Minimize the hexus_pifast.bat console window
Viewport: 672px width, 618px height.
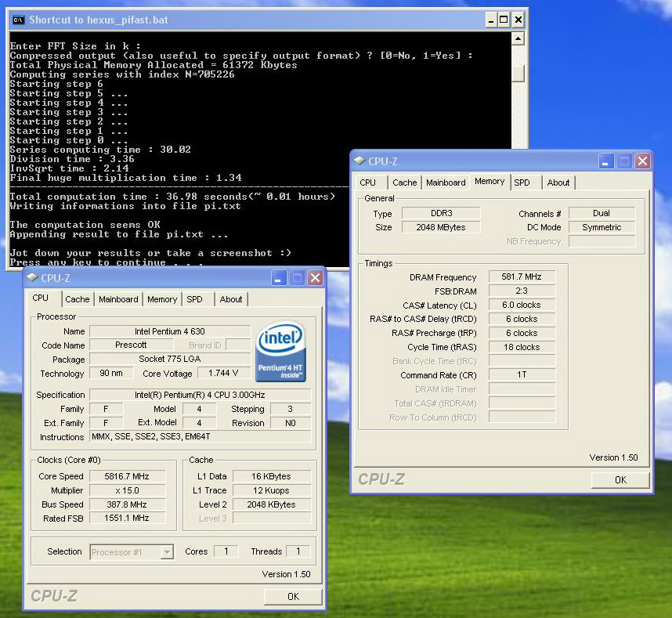coord(491,20)
